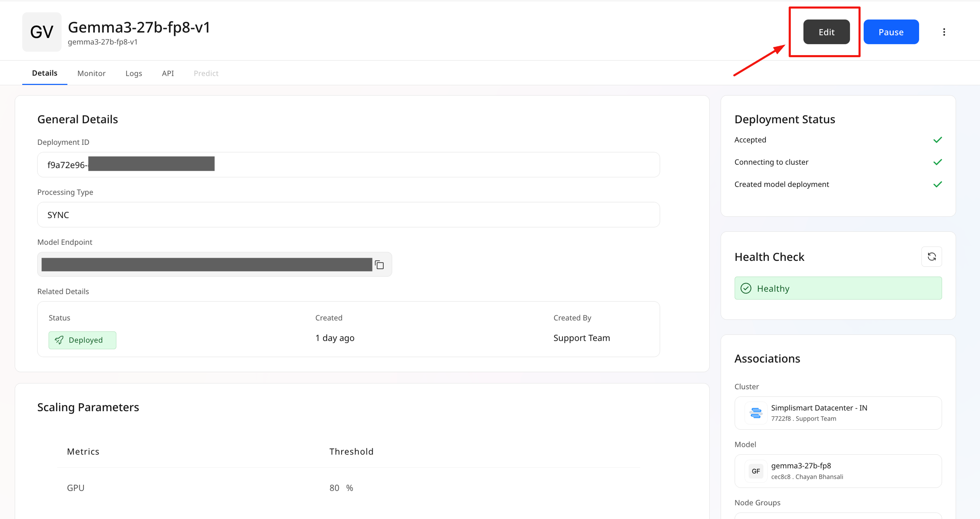The image size is (980, 519).
Task: Open the Logs tab
Action: pos(134,73)
